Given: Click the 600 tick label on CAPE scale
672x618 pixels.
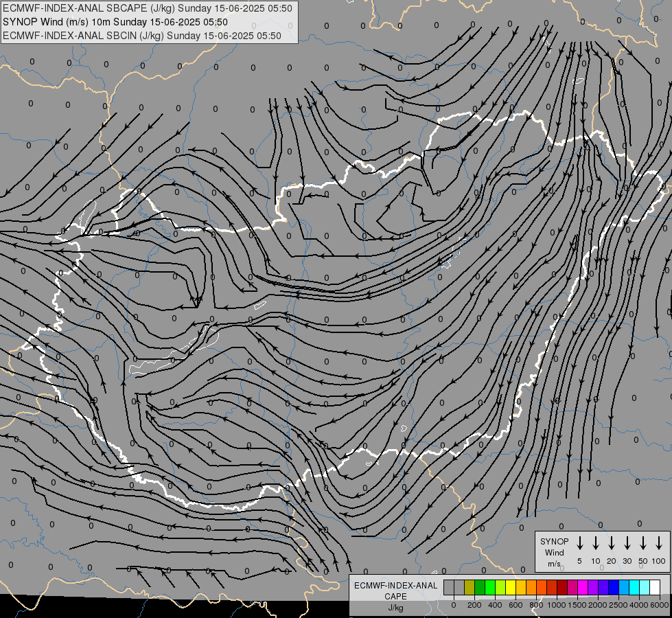Looking at the screenshot, I should click(x=515, y=605).
